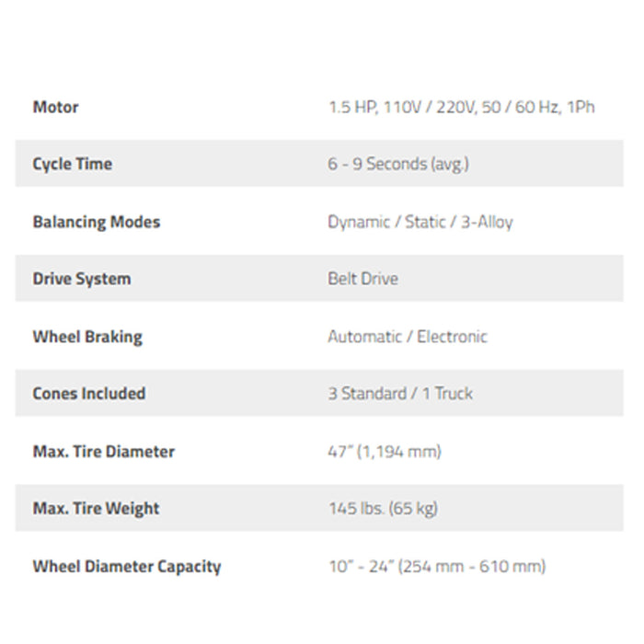Select the 'Dynamic / Static / 3-Alloy' text
This screenshot has width=644, height=644.
click(420, 222)
